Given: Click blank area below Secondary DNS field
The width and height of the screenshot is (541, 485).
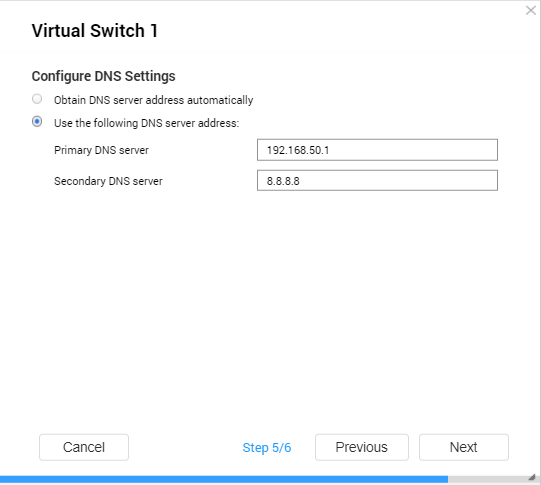Looking at the screenshot, I should [x=270, y=304].
